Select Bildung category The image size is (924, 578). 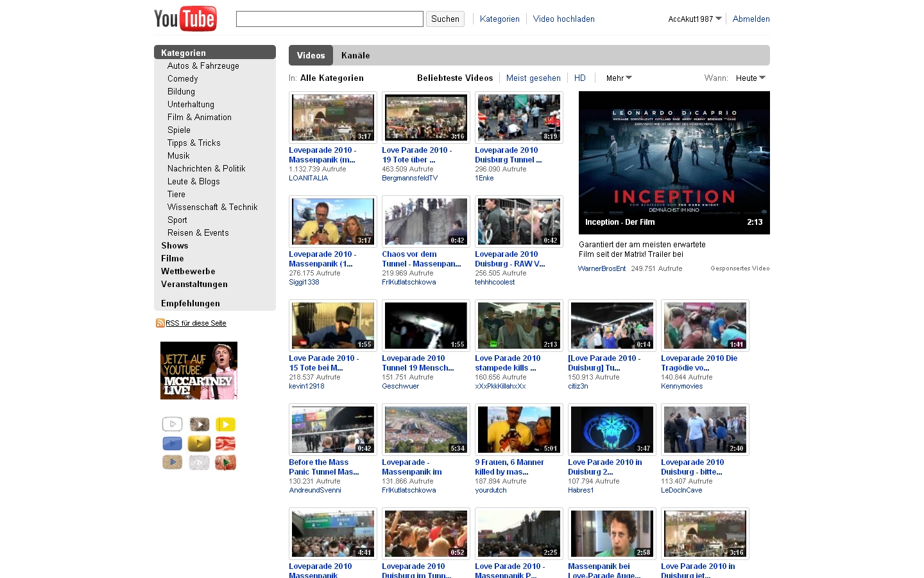point(181,91)
